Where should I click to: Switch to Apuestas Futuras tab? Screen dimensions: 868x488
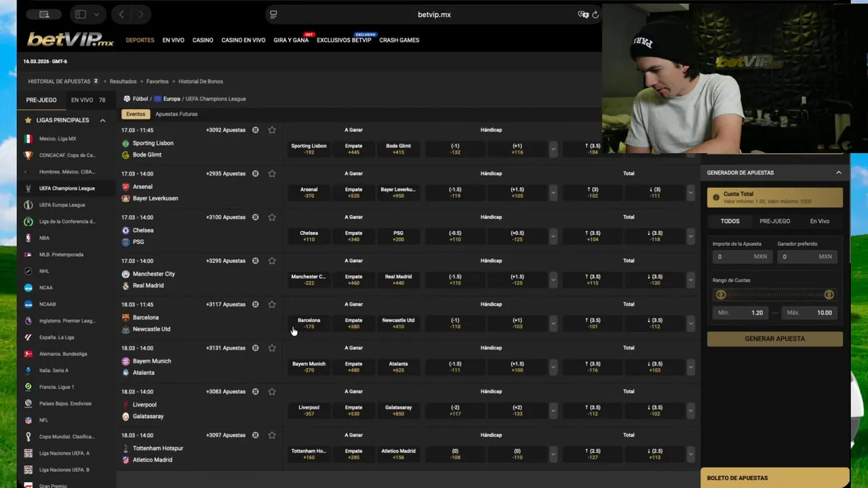tap(176, 114)
